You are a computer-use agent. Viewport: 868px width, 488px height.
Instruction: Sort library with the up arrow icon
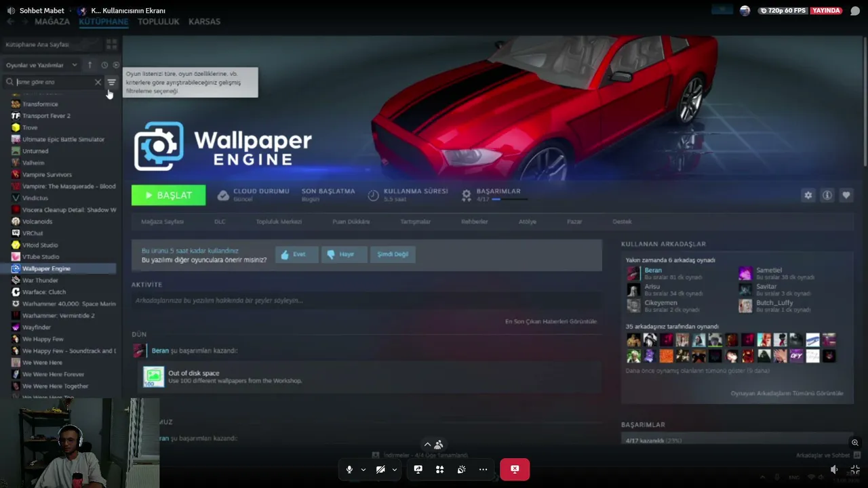pyautogui.click(x=90, y=65)
